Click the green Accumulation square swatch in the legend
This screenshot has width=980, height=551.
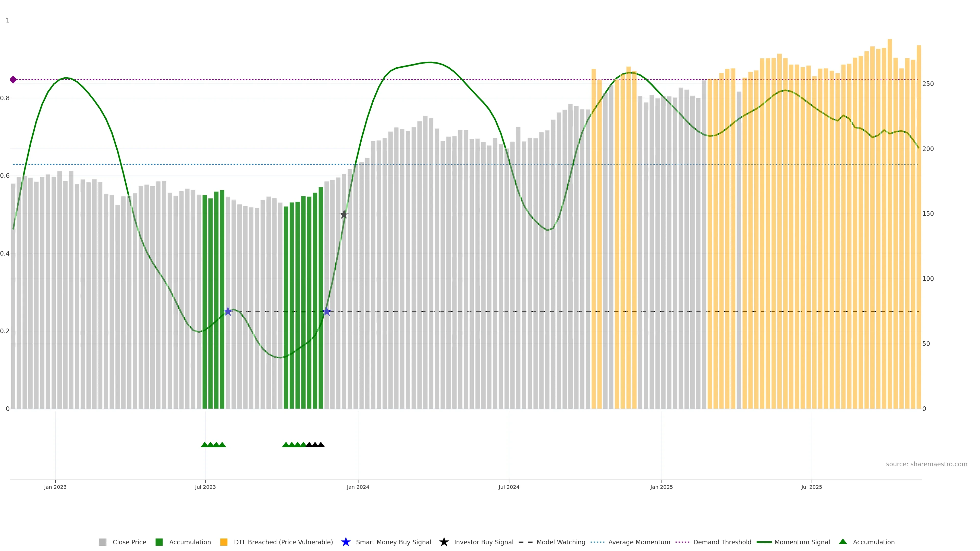coord(159,542)
